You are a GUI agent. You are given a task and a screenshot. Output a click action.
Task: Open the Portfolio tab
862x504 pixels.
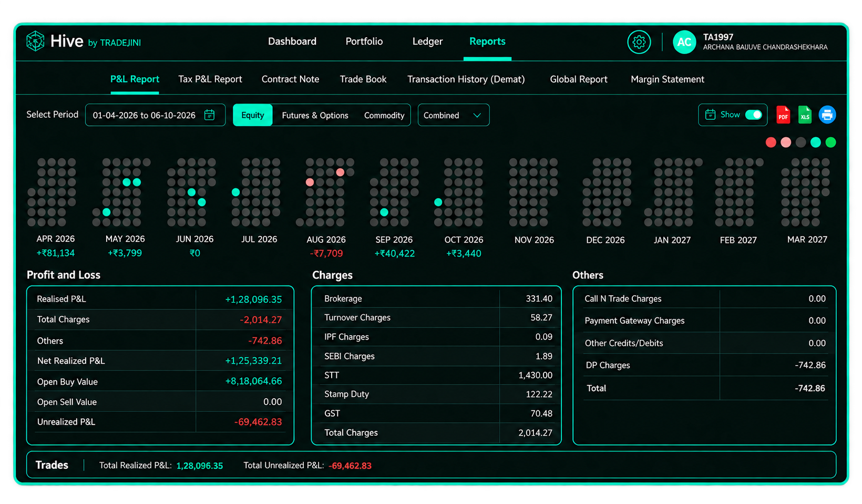pyautogui.click(x=364, y=42)
